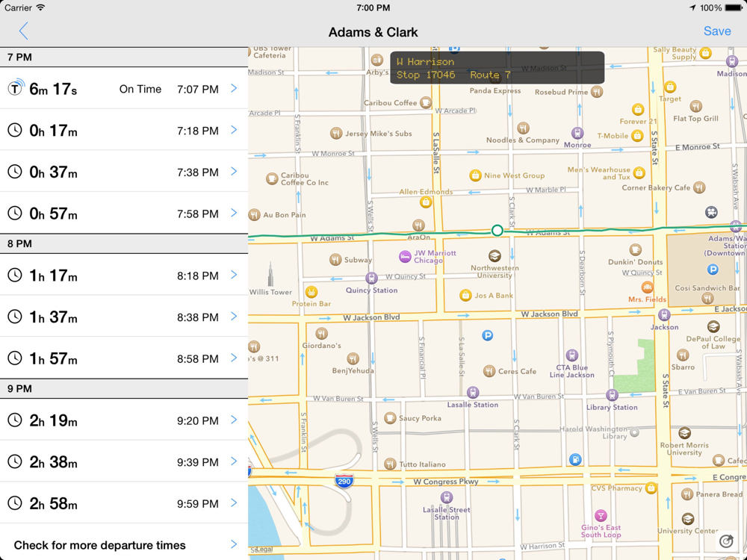Tap the Au Bon Pain restaurant icon
Viewport: 747px width, 560px height.
(x=254, y=215)
